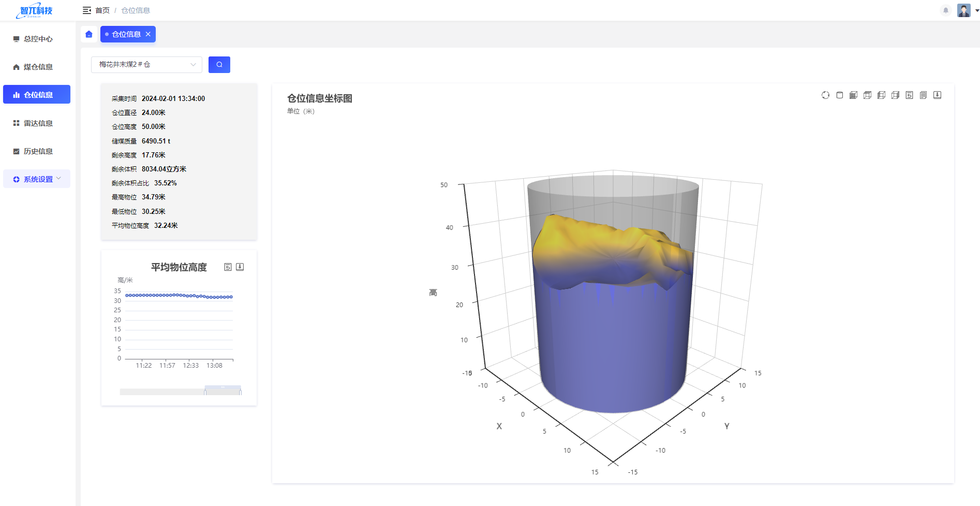Click the blue search button
This screenshot has width=980, height=506.
tap(219, 65)
